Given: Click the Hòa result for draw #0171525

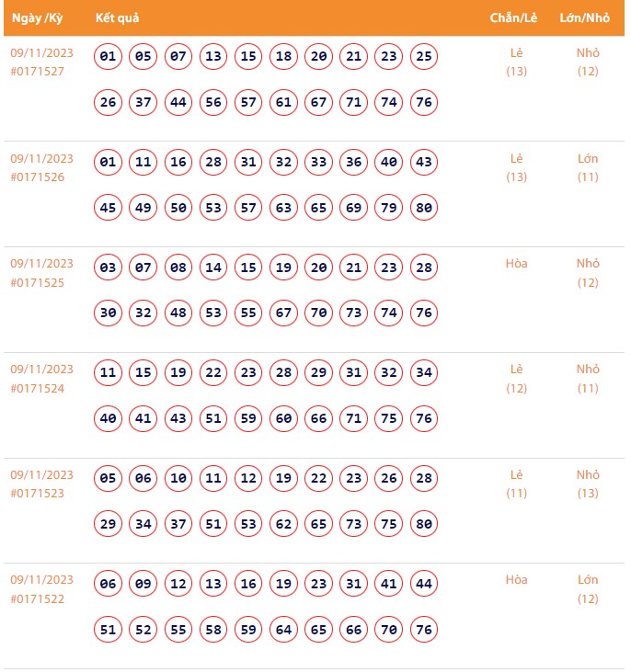Looking at the screenshot, I should (x=517, y=264).
